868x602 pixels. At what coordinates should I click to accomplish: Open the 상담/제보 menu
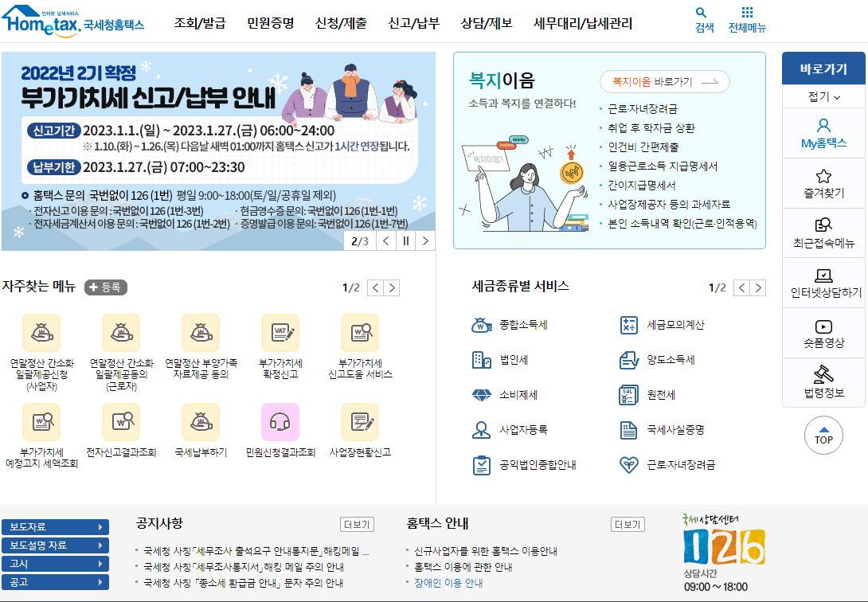click(x=487, y=23)
